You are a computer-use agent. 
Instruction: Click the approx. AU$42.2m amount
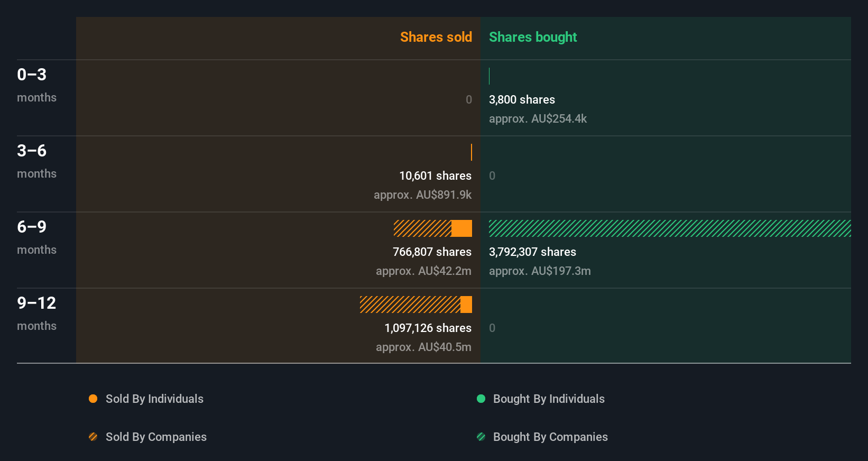point(423,271)
